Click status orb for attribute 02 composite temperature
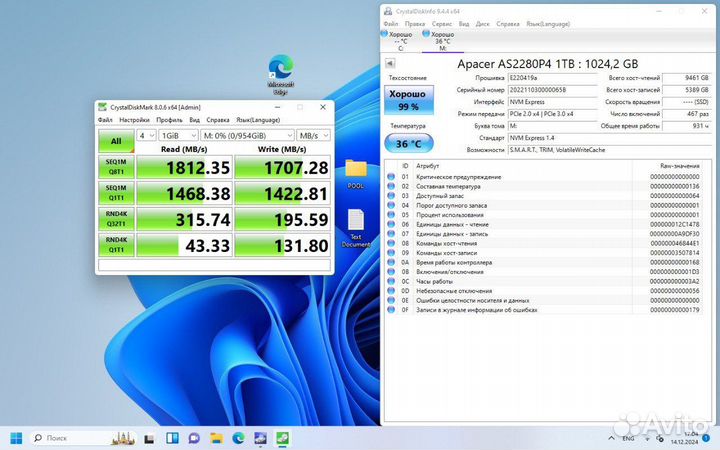The height and width of the screenshot is (450, 720). point(391,186)
